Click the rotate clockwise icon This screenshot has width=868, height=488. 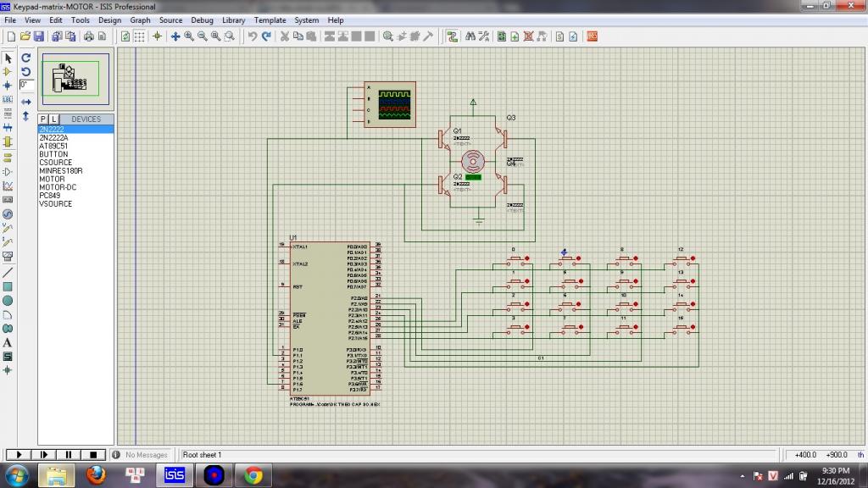pyautogui.click(x=26, y=58)
